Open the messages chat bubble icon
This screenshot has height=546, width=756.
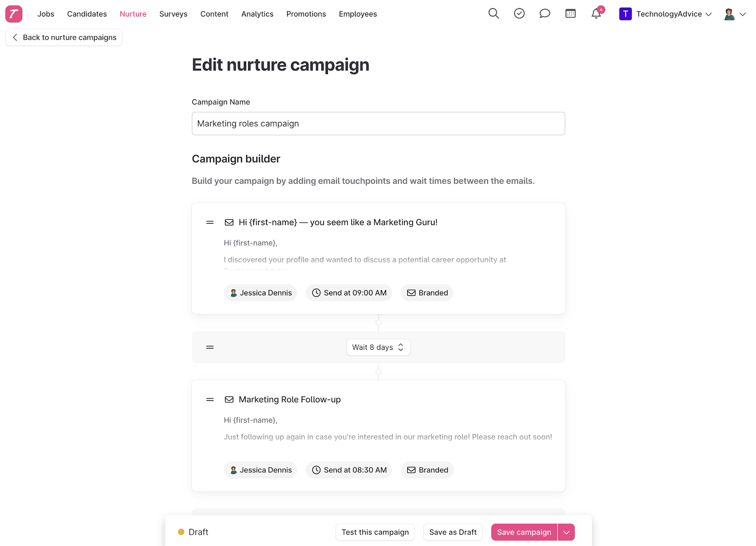click(545, 14)
